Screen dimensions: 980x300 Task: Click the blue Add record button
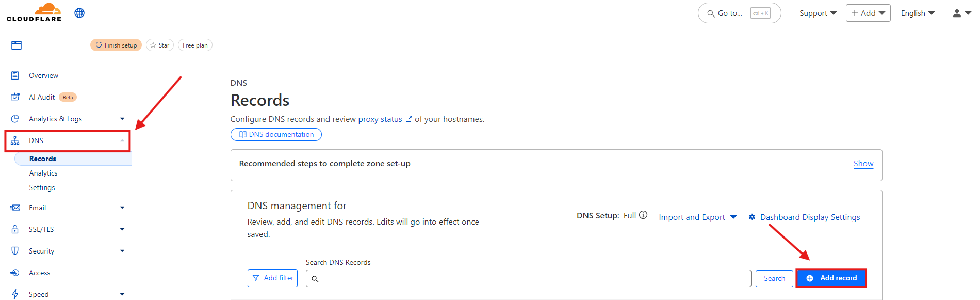tap(831, 278)
